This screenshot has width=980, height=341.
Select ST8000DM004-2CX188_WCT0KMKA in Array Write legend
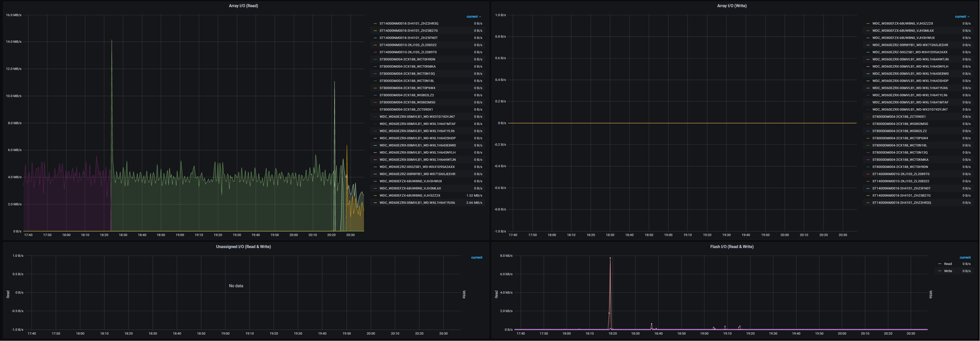[x=900, y=160]
